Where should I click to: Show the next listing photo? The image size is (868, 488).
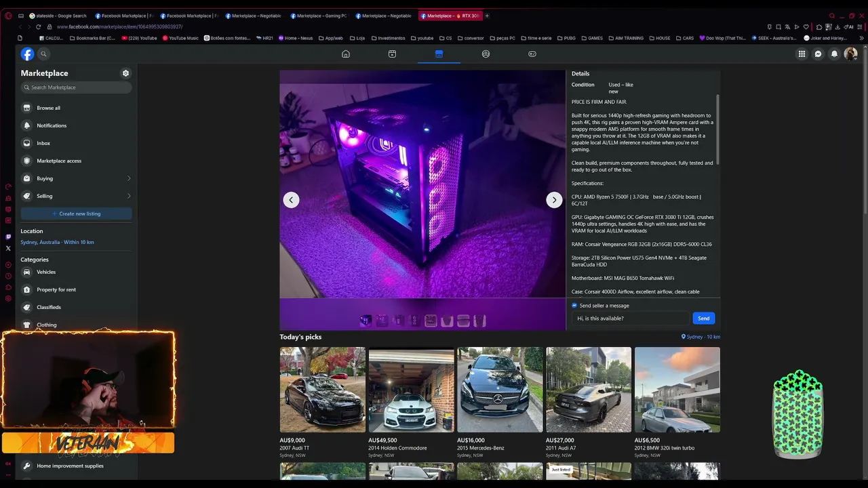pyautogui.click(x=554, y=199)
